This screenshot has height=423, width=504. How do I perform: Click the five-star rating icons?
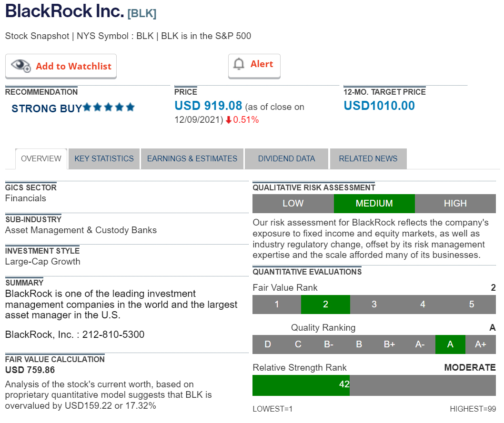[x=109, y=108]
